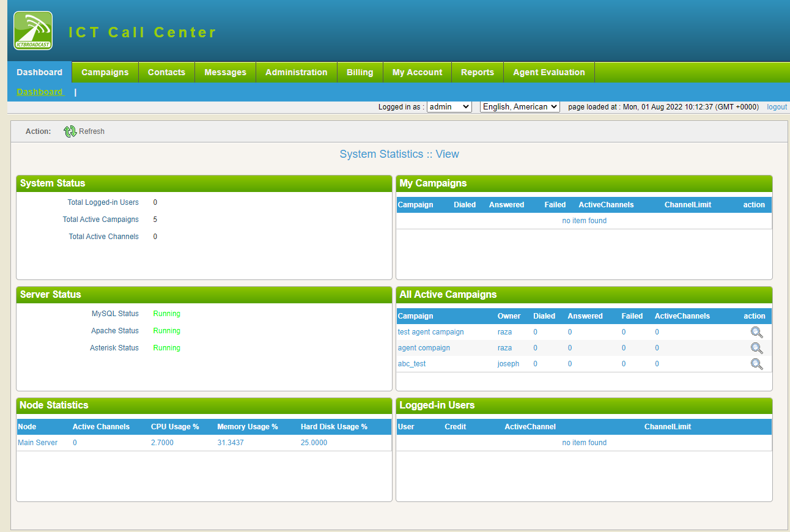Open the Administration menu
Image resolution: width=790 pixels, height=532 pixels.
click(x=296, y=72)
